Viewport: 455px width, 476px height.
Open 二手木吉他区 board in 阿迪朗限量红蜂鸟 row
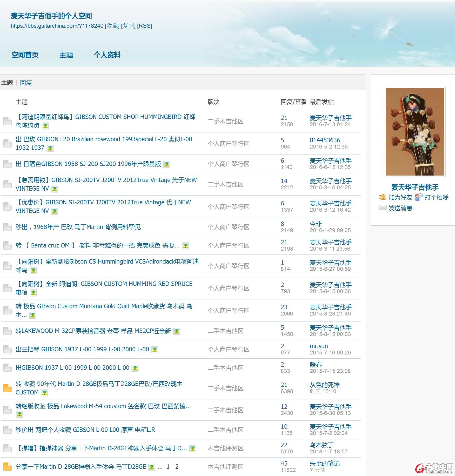click(225, 121)
